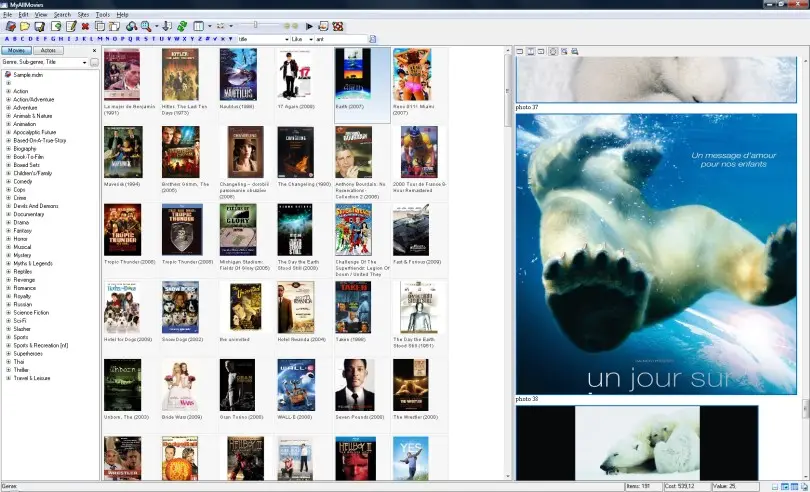Viewport: 810px width, 492px height.
Task: Select the Comedy tree item
Action: [23, 181]
